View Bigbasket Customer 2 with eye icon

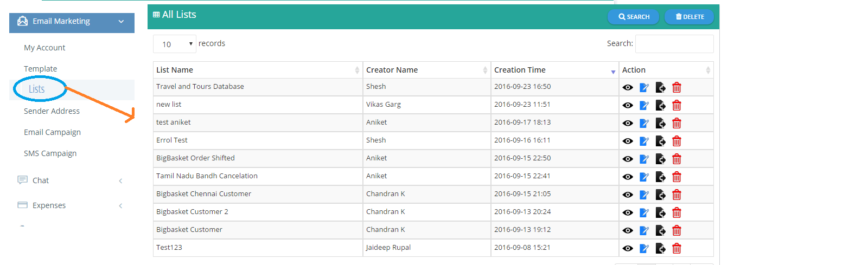pyautogui.click(x=628, y=212)
